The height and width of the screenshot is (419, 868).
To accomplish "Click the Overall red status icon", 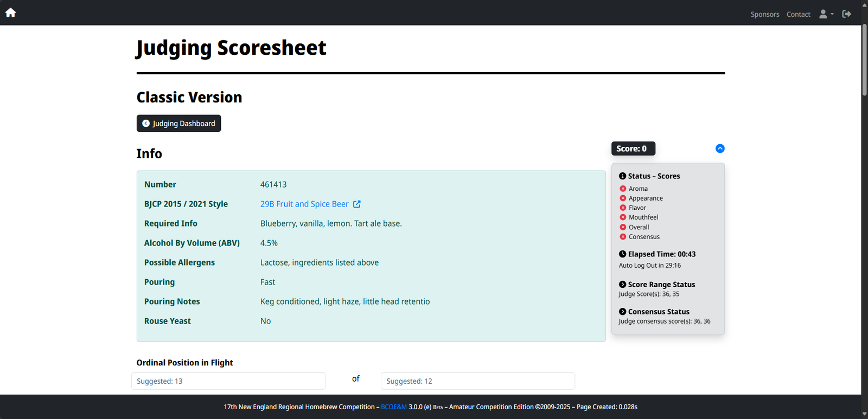I will coord(623,227).
